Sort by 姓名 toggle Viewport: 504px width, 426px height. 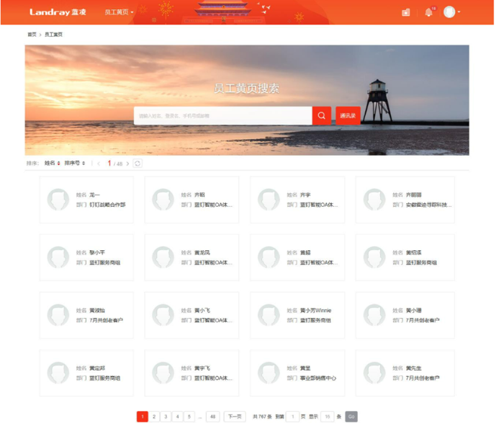[x=52, y=164]
